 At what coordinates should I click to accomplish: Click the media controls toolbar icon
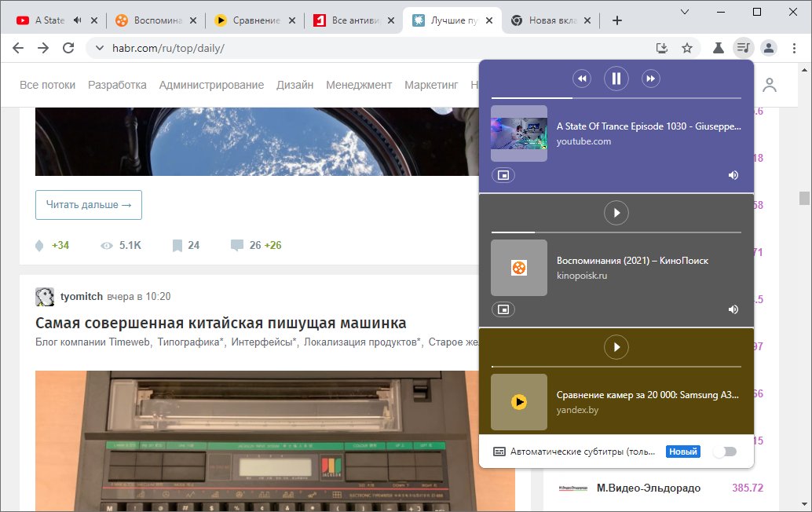(x=743, y=47)
